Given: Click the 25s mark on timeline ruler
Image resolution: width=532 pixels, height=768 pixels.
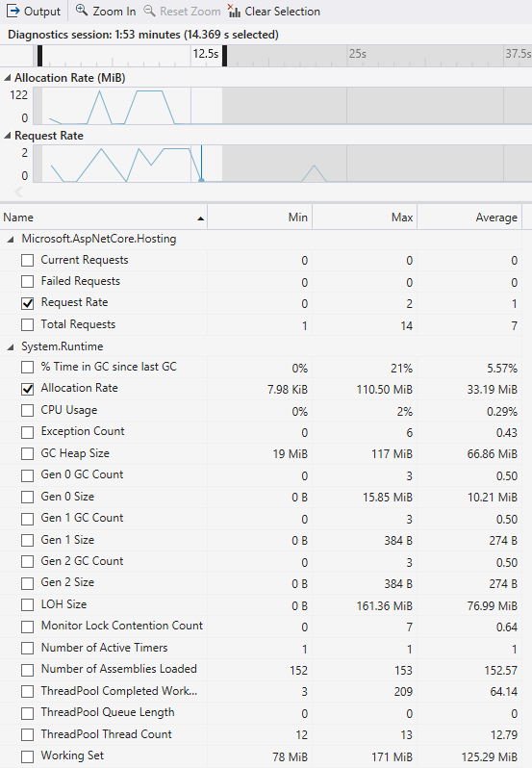Looking at the screenshot, I should click(x=357, y=53).
